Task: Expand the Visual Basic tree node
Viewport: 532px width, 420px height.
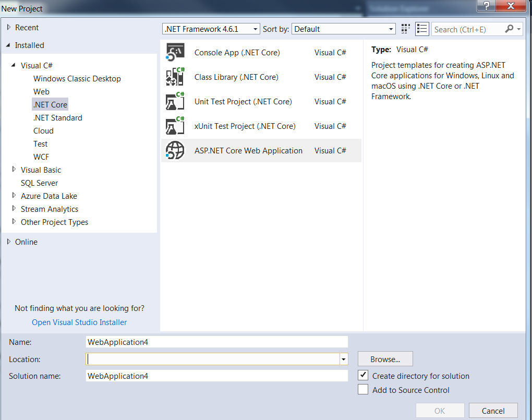Action: [x=14, y=170]
